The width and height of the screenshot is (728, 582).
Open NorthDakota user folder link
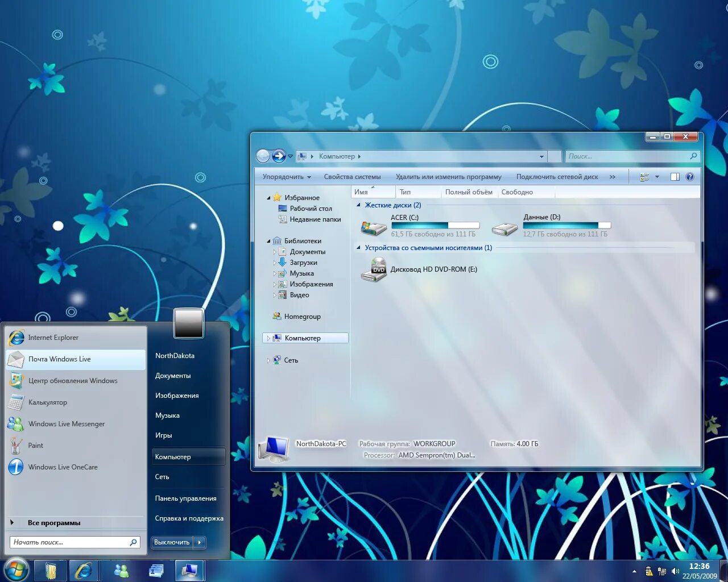tap(175, 356)
